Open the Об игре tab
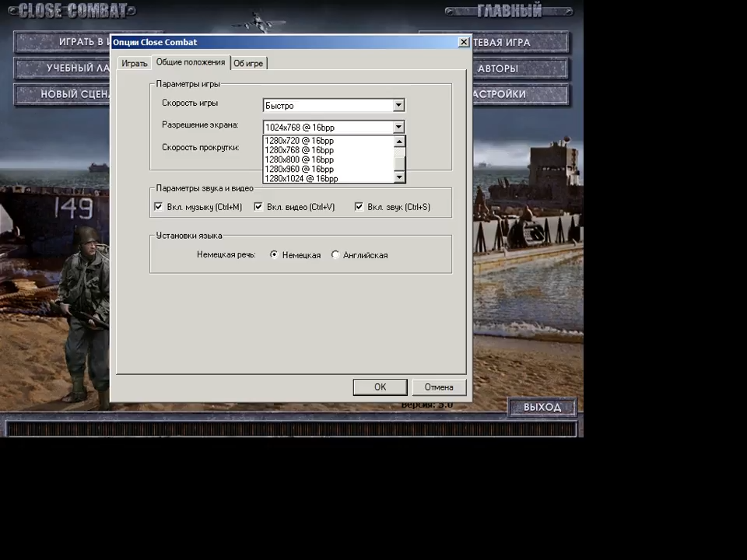 (x=248, y=63)
